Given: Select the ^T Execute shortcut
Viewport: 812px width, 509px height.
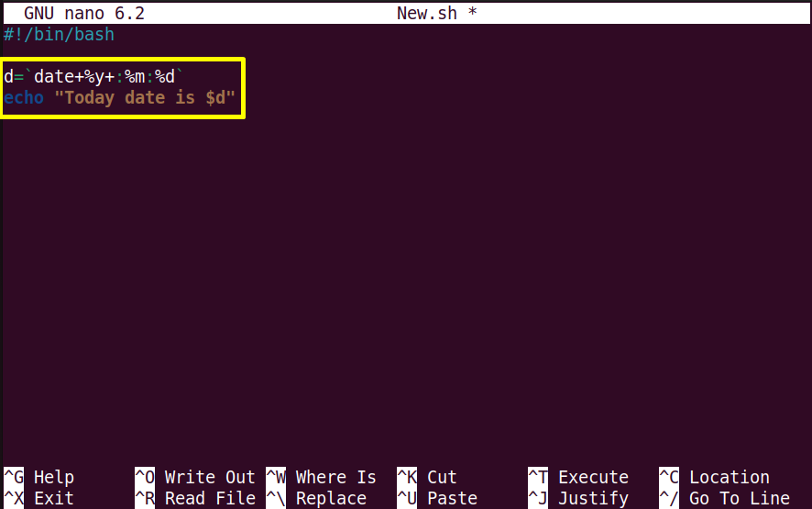Looking at the screenshot, I should tap(578, 477).
